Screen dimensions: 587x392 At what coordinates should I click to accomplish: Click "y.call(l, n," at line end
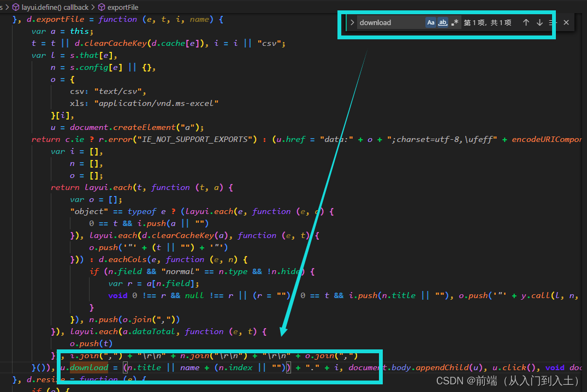[x=549, y=295]
